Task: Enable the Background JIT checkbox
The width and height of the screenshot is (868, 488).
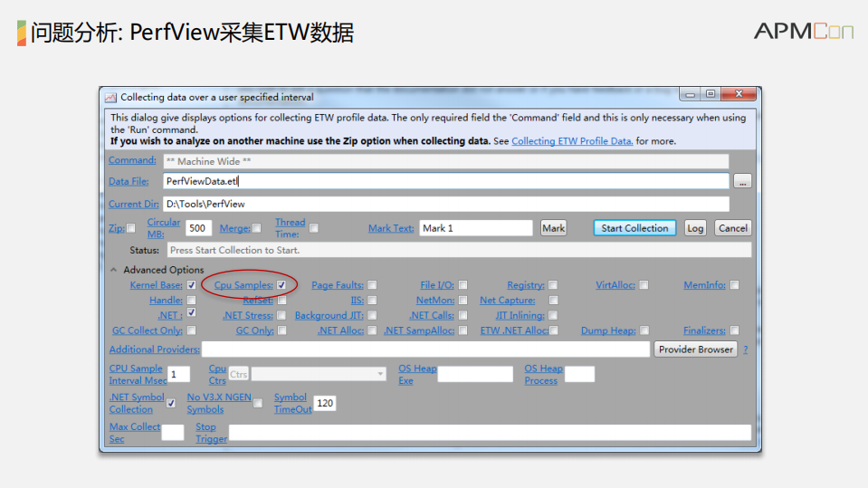Action: (x=372, y=315)
